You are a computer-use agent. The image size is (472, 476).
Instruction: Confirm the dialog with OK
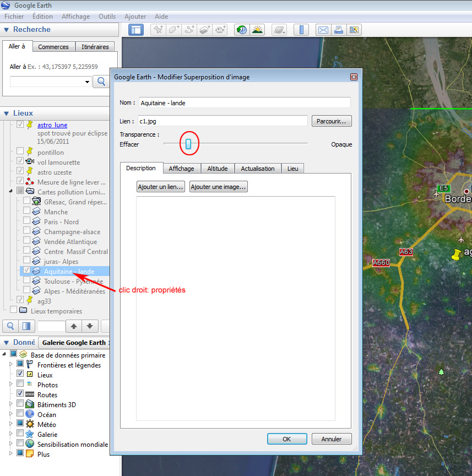coord(287,439)
